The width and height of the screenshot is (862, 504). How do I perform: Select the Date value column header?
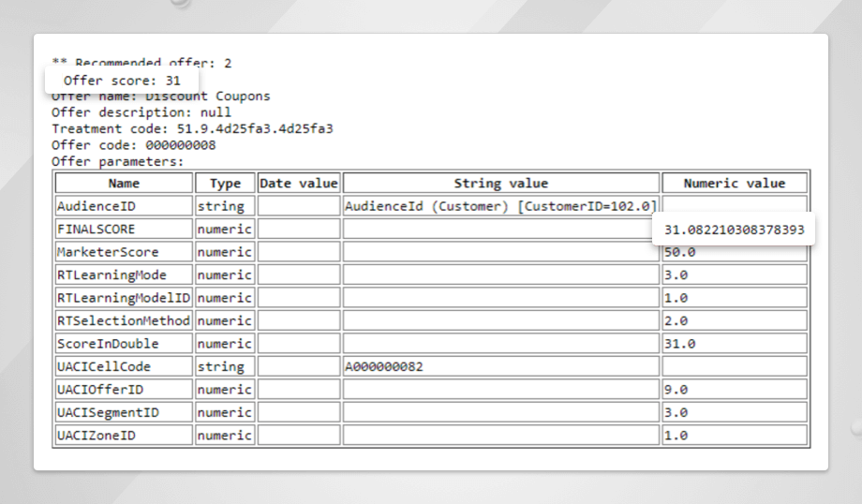pyautogui.click(x=298, y=183)
